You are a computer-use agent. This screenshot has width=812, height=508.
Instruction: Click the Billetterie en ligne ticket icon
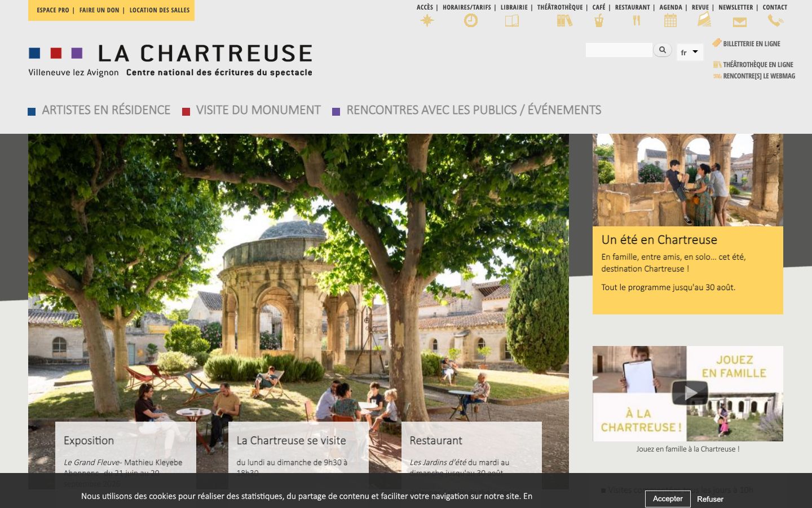(x=717, y=43)
